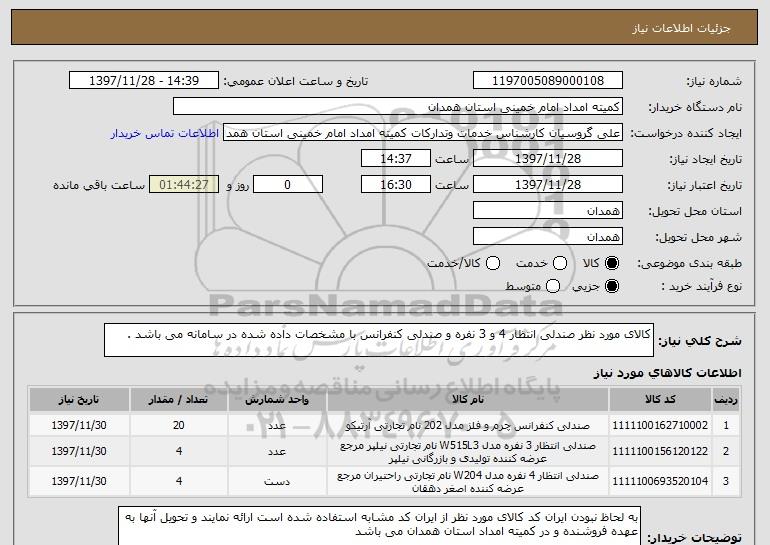Screen dimensions: 770x545
Task: Click quantity 20 in row 1
Action: [179, 425]
